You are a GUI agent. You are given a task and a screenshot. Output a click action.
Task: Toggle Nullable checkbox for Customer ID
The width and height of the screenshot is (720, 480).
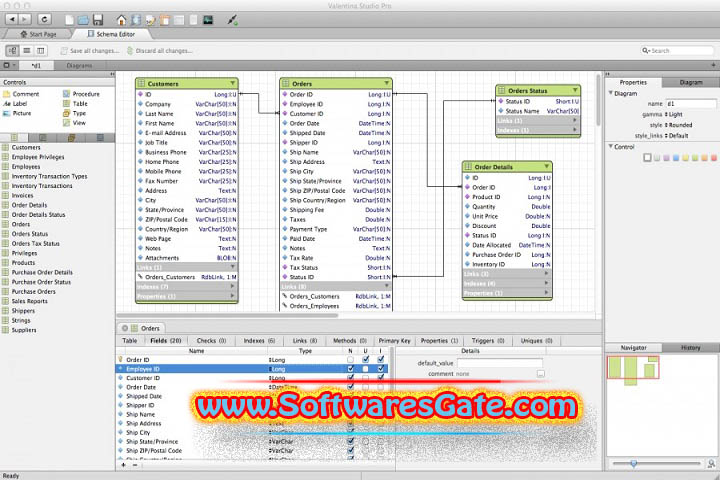coord(350,378)
